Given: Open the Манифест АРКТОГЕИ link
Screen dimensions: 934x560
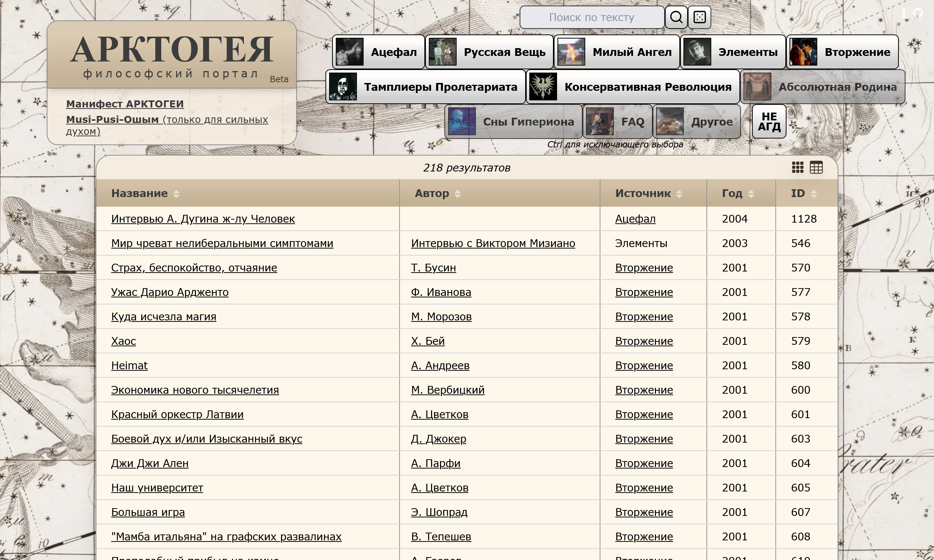Looking at the screenshot, I should pos(125,104).
